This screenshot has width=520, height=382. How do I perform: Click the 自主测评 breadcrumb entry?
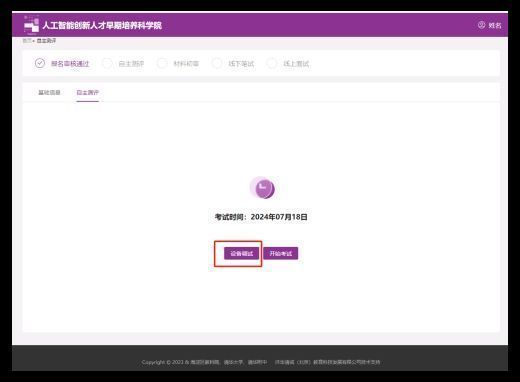[46, 41]
